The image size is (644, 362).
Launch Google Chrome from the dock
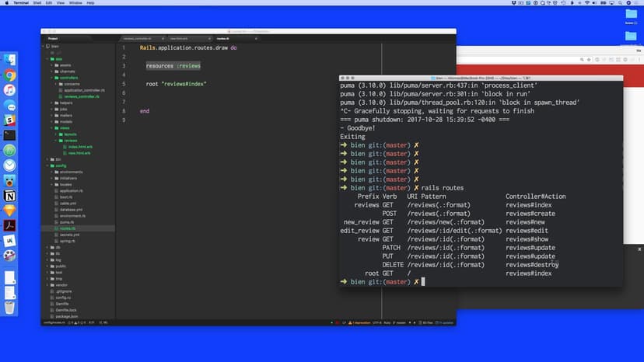point(9,75)
